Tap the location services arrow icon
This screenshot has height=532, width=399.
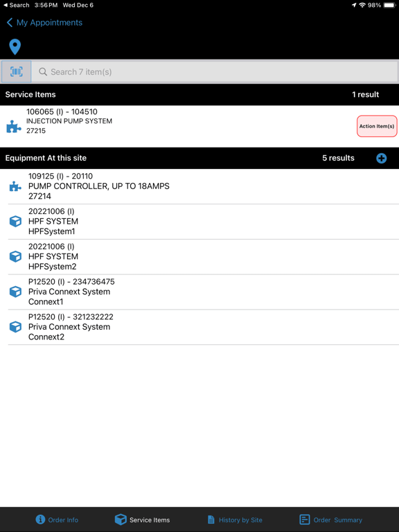coord(354,5)
